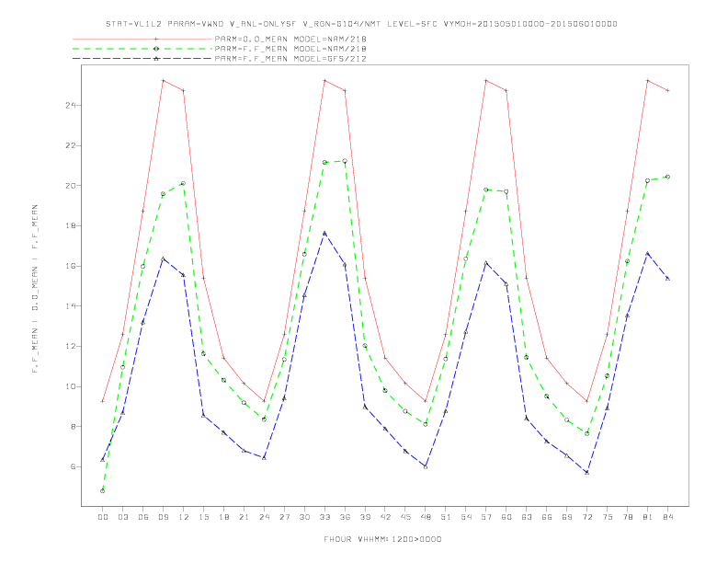
Task: Click x-axis tick label 45
Action: 405,517
